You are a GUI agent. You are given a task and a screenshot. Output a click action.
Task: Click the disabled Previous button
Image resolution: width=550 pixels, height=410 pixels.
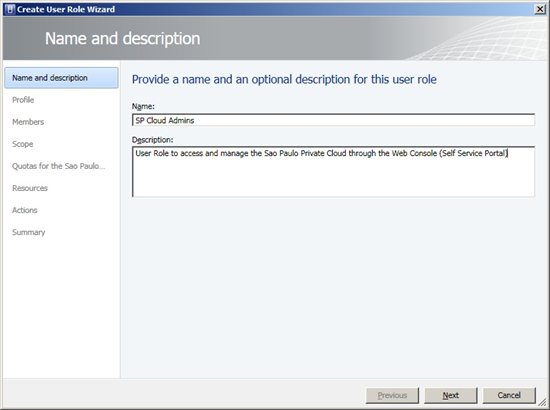point(392,395)
